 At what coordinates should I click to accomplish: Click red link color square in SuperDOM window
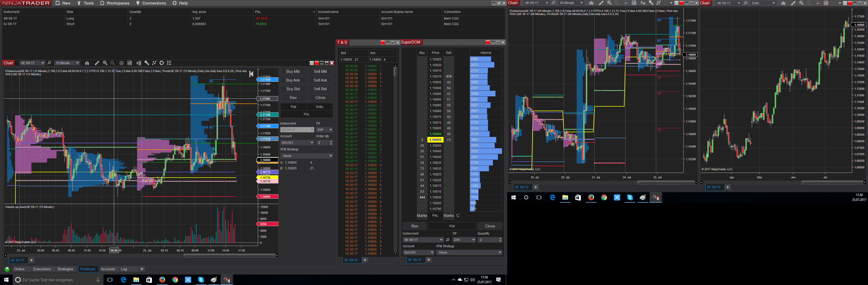click(488, 42)
